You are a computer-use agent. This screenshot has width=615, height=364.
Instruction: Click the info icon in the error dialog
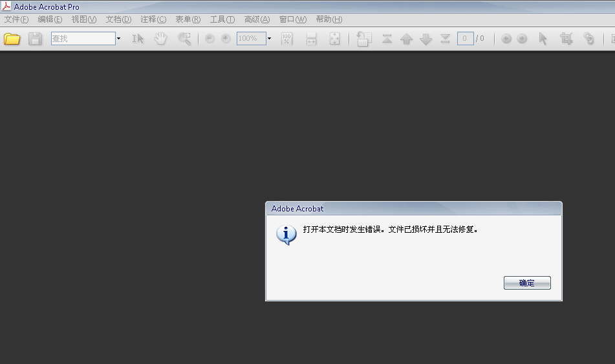coord(286,235)
